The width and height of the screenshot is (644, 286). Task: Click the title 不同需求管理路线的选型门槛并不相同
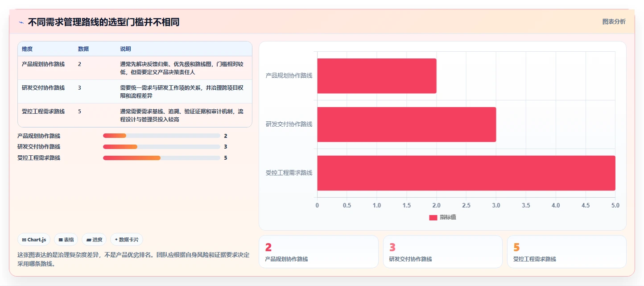coord(103,22)
